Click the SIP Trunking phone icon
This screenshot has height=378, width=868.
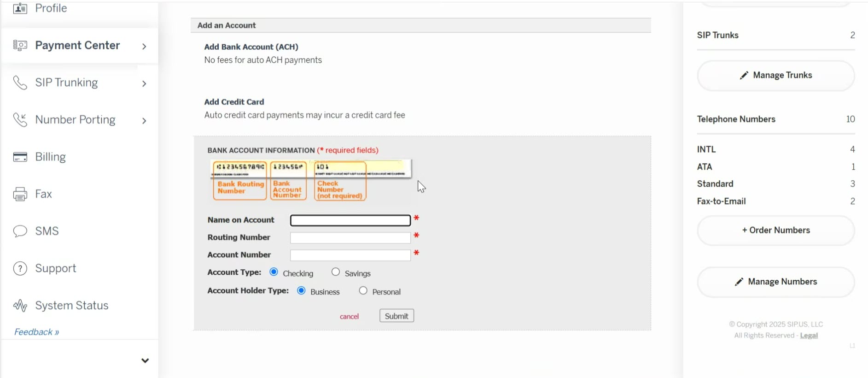coord(20,83)
